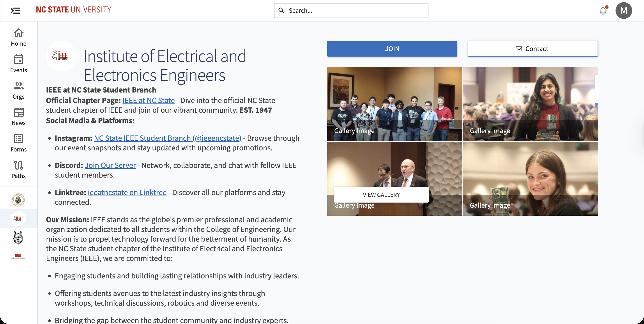This screenshot has width=644, height=324.
Task: Open the Paths icon in sidebar
Action: click(18, 169)
